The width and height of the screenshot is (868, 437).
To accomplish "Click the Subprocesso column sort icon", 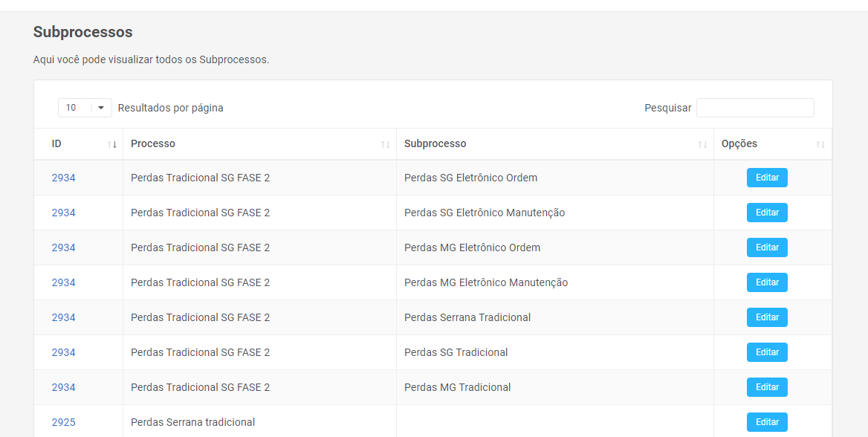I will 702,144.
